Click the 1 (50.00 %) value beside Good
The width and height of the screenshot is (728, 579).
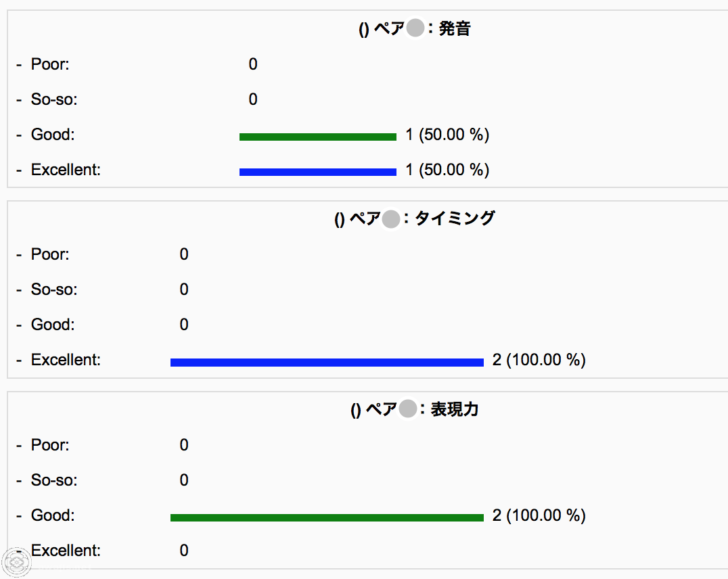pyautogui.click(x=447, y=135)
